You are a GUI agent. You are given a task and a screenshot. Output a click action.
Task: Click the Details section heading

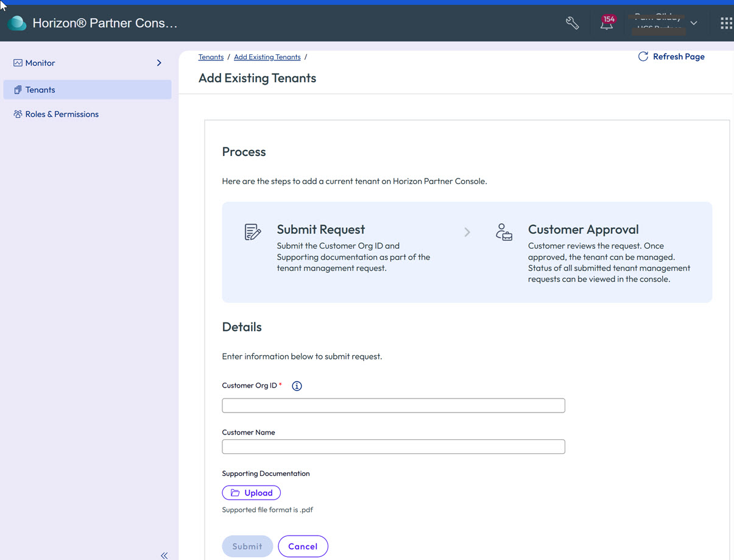click(x=242, y=327)
